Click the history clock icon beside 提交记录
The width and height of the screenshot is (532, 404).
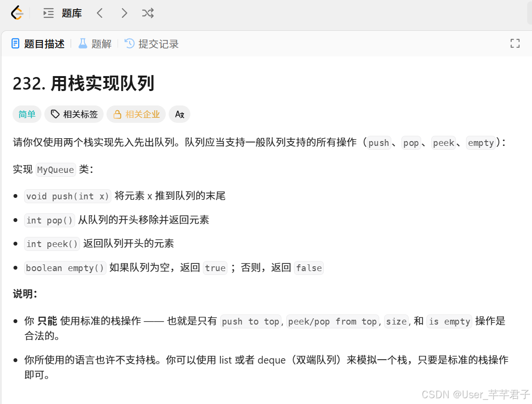click(x=129, y=43)
